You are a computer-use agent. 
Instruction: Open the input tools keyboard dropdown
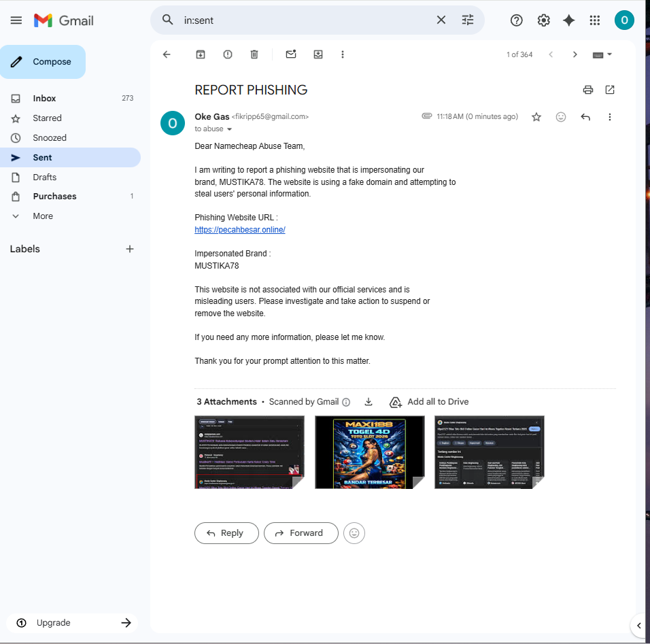(x=602, y=54)
